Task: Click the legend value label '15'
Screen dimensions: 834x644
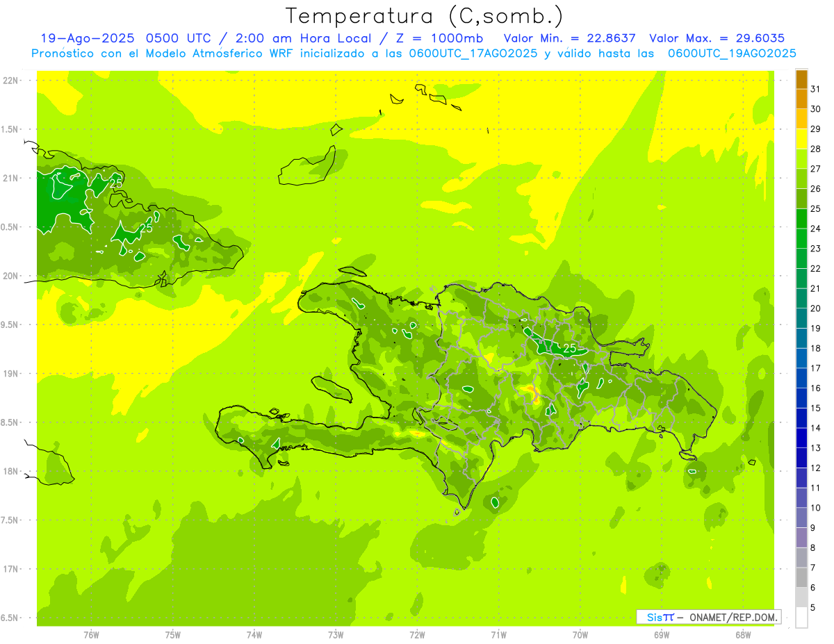Action: 816,408
